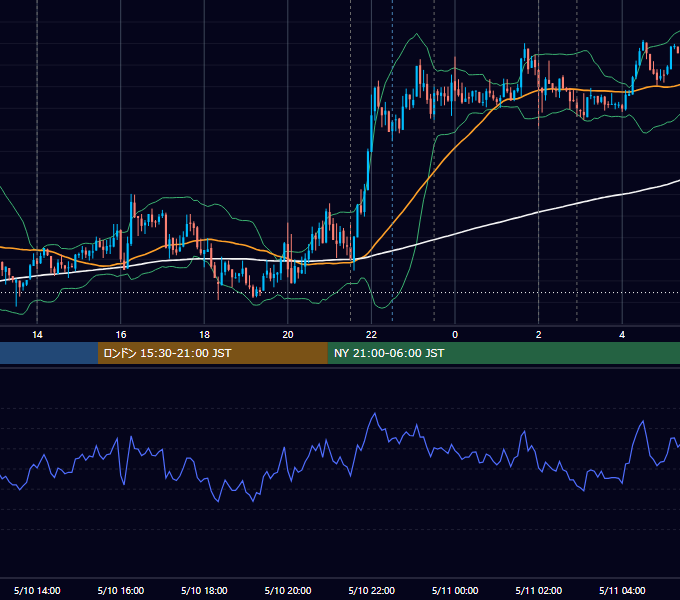
Task: Click the '16' hour label on the price chart axis
Action: pyautogui.click(x=121, y=335)
